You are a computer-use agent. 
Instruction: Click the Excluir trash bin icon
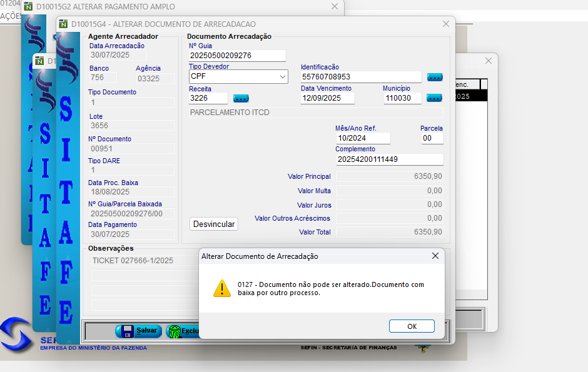tap(174, 331)
